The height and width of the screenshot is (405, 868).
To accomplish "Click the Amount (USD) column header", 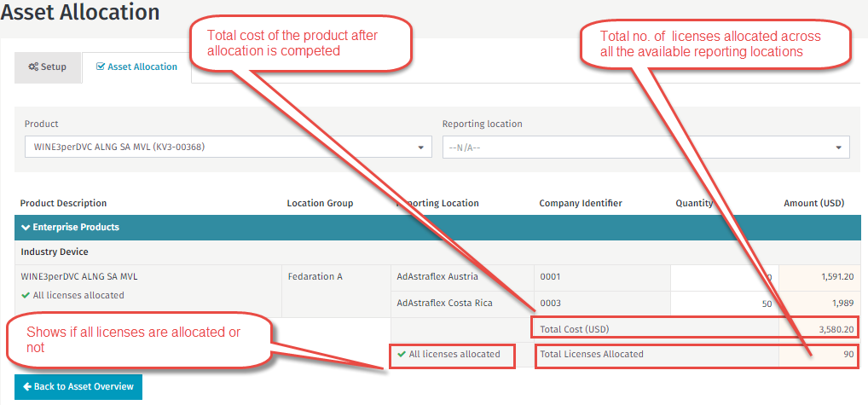I will click(813, 203).
